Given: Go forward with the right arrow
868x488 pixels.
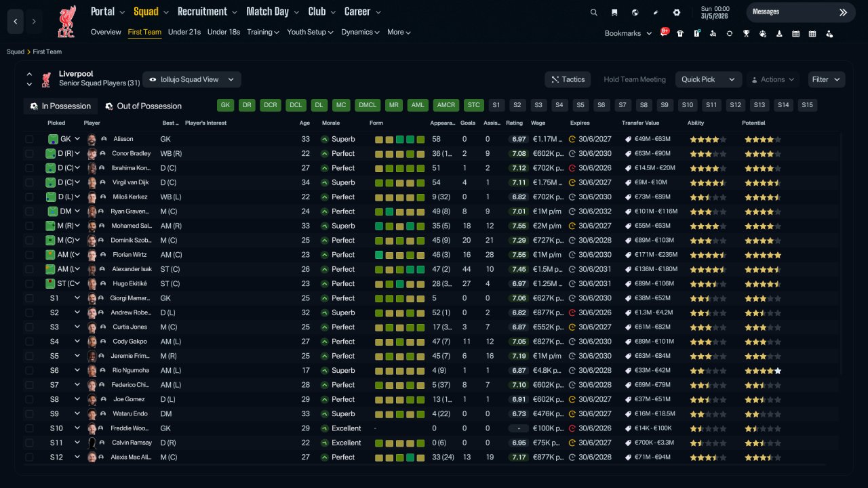Looking at the screenshot, I should [34, 22].
